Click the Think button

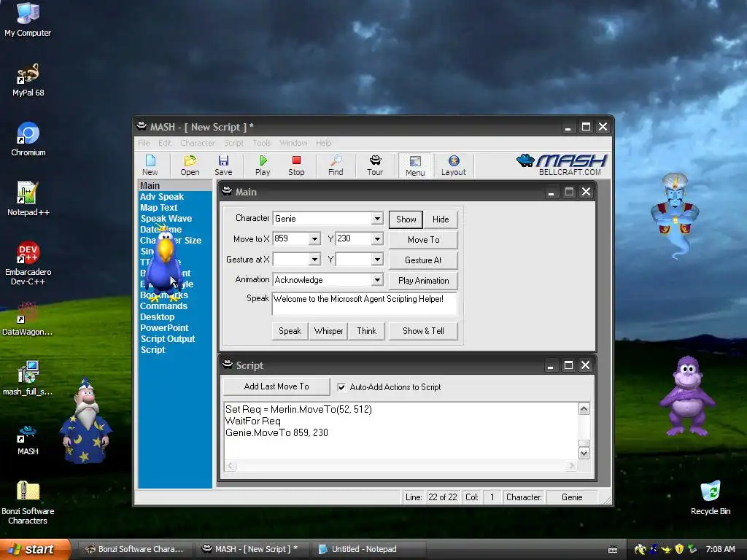click(366, 331)
